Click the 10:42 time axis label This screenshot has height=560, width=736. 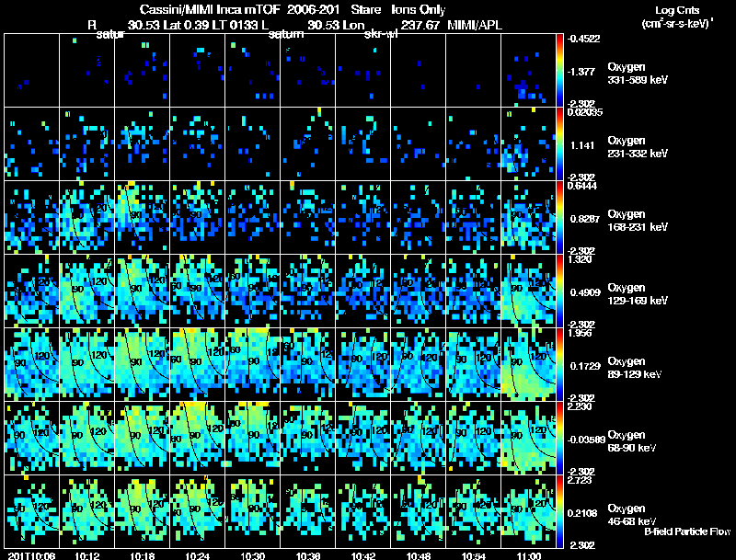pyautogui.click(x=362, y=555)
